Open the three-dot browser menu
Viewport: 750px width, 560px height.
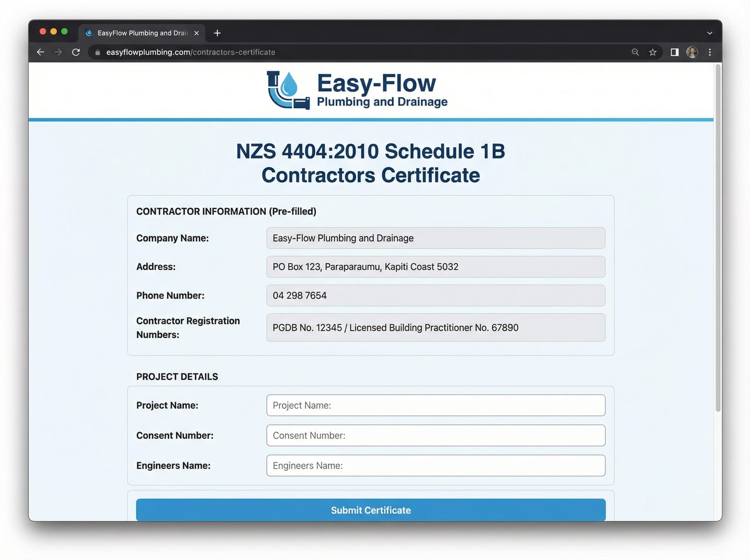(x=710, y=52)
